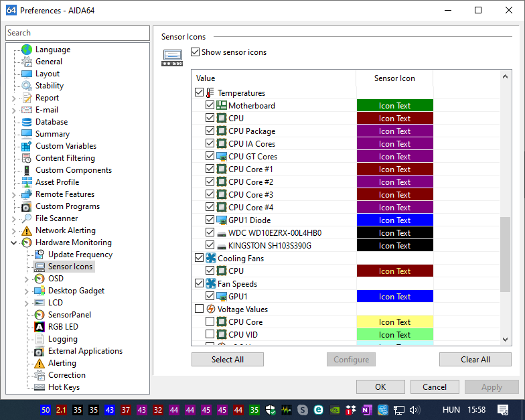Open the Custom Components page

click(74, 170)
